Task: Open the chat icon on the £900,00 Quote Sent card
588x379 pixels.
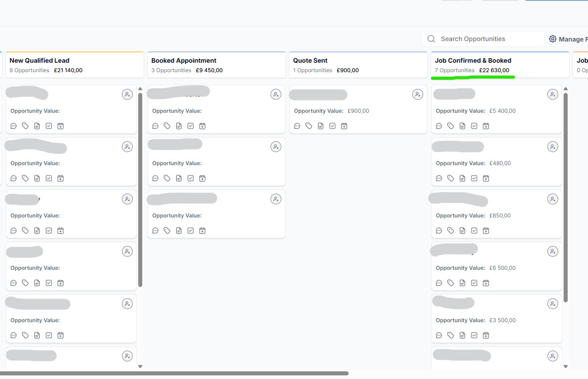Action: pos(297,126)
